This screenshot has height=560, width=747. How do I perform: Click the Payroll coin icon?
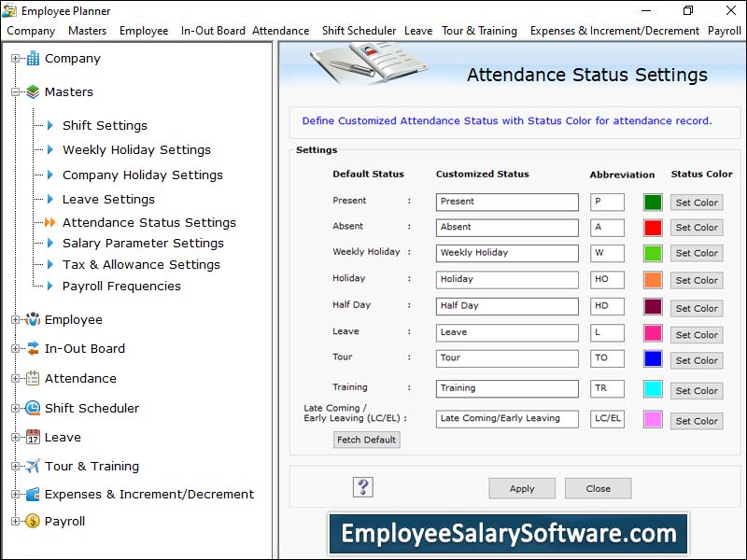point(33,522)
